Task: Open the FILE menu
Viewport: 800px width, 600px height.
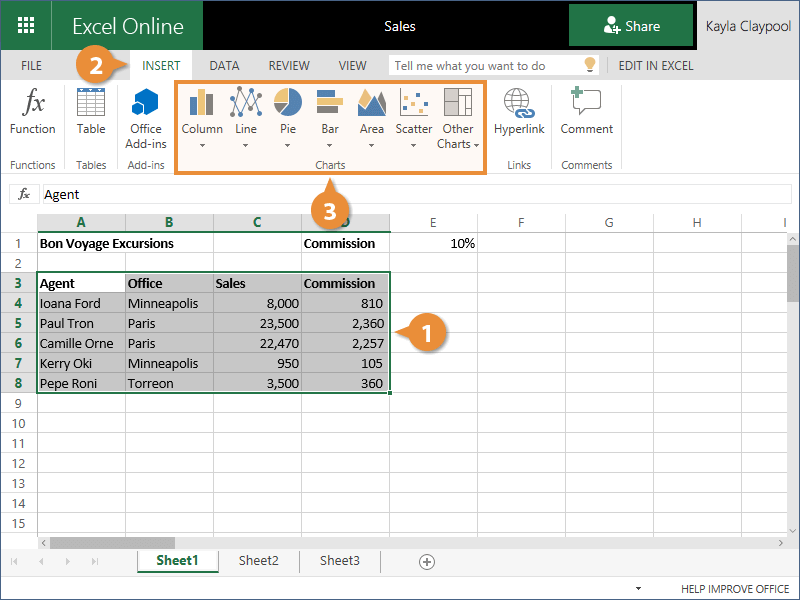Action: [32, 66]
